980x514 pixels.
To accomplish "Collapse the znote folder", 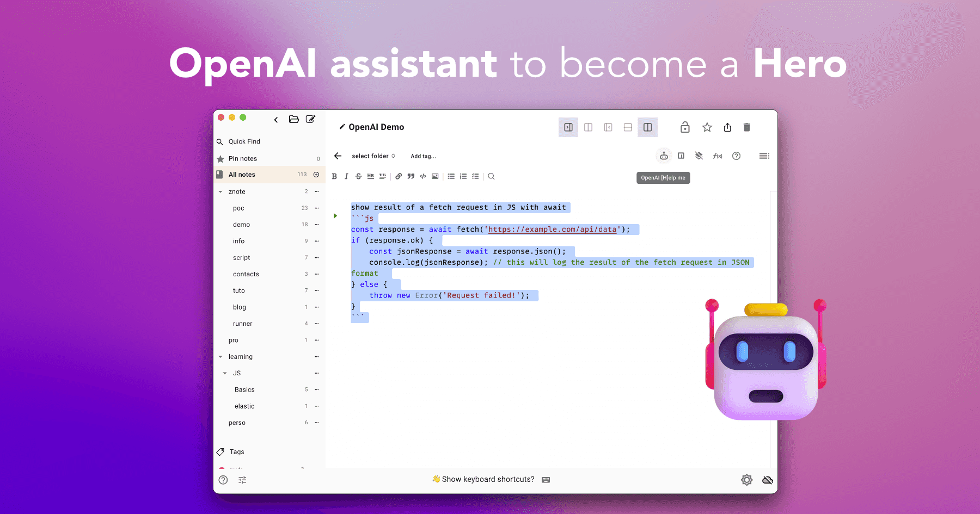I will (x=220, y=191).
